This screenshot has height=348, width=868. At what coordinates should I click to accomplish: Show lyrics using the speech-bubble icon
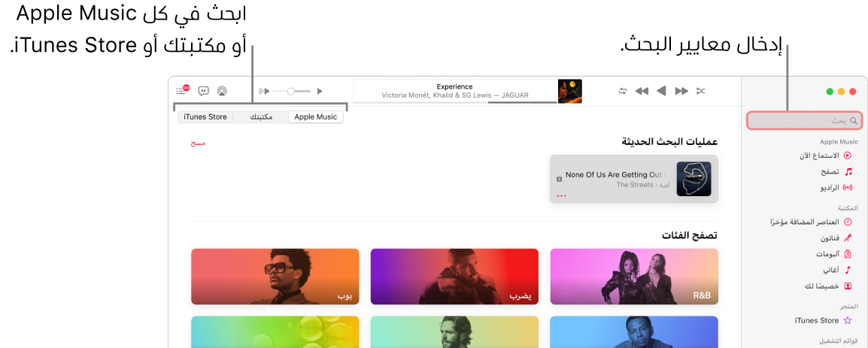click(x=204, y=91)
